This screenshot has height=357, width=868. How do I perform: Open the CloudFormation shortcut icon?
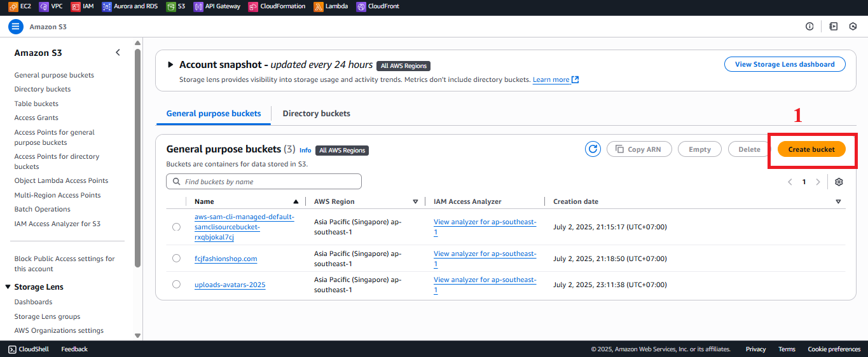[x=253, y=6]
